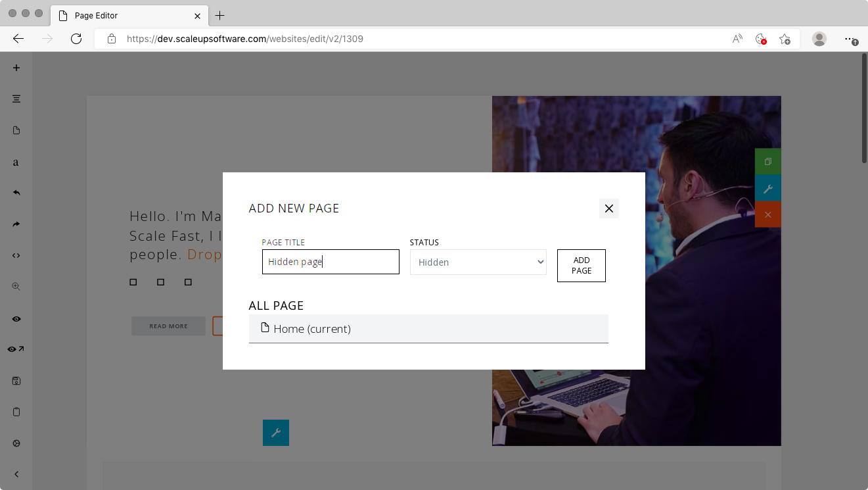Open the settings circle icon in sidebar
Image resolution: width=868 pixels, height=490 pixels.
click(16, 443)
